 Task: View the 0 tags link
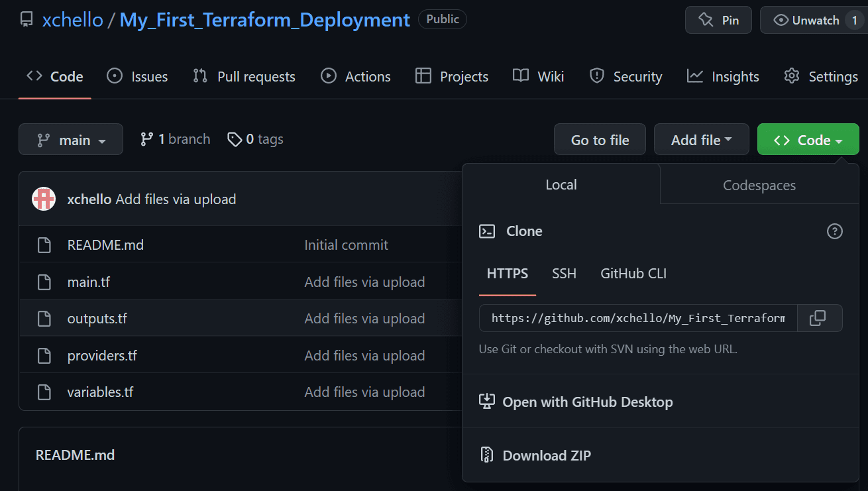click(255, 139)
